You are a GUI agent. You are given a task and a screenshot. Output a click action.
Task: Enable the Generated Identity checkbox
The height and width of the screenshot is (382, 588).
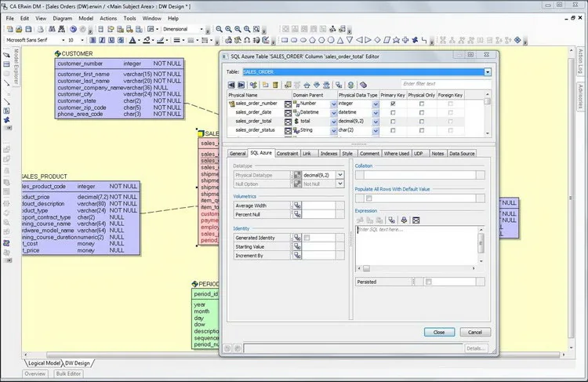pyautogui.click(x=307, y=238)
